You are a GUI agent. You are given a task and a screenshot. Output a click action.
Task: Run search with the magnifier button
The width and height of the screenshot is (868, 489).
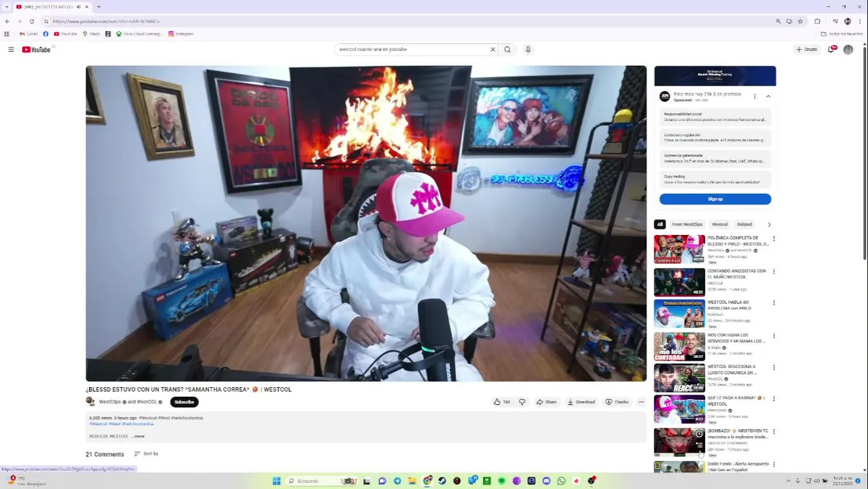(x=507, y=50)
